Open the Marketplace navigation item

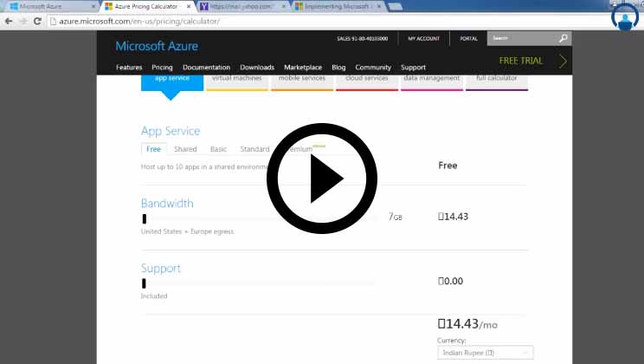(x=303, y=68)
